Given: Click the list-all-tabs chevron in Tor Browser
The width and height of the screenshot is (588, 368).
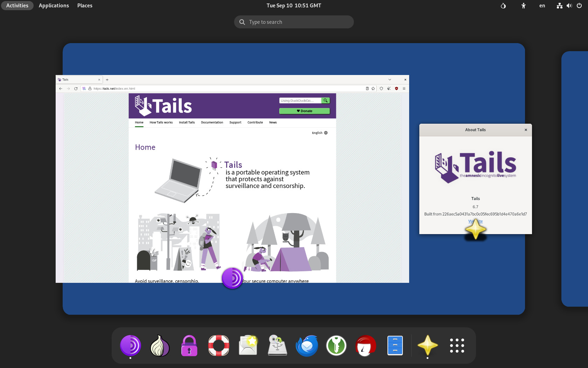Looking at the screenshot, I should (x=390, y=80).
